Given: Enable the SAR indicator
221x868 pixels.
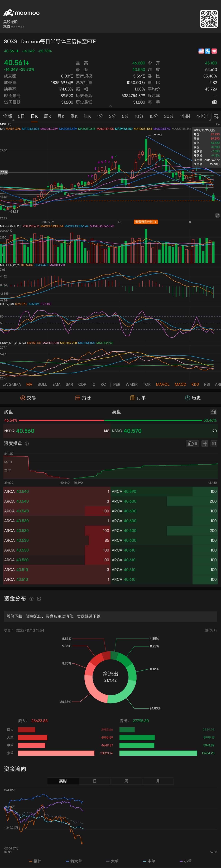Looking at the screenshot, I should [69, 384].
